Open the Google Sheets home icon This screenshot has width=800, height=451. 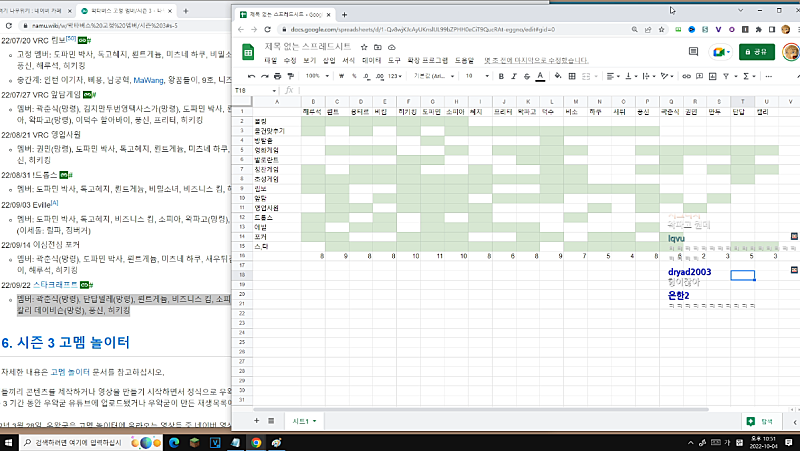248,52
